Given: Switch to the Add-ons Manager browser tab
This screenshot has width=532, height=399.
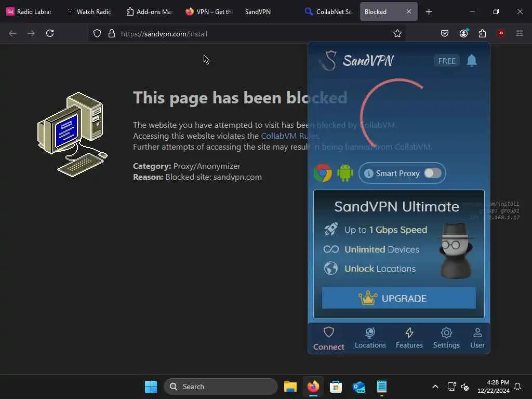Looking at the screenshot, I should 149,12.
